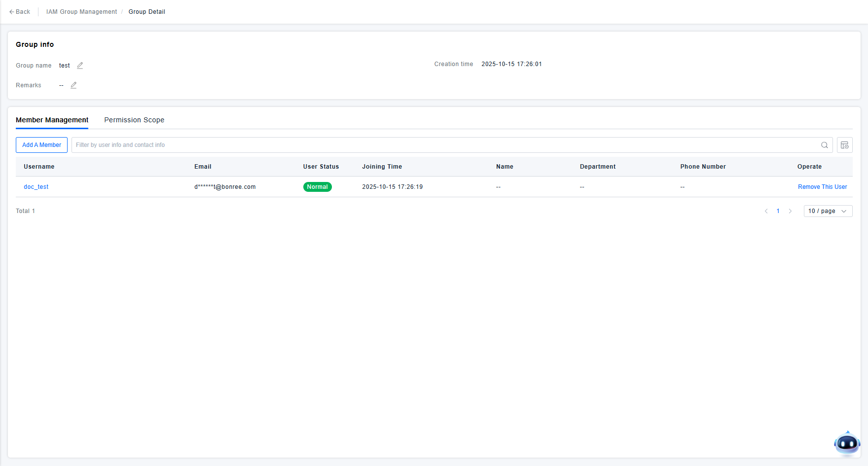Select page number 1 in pagination
Screen dimensions: 868x466
(x=778, y=211)
